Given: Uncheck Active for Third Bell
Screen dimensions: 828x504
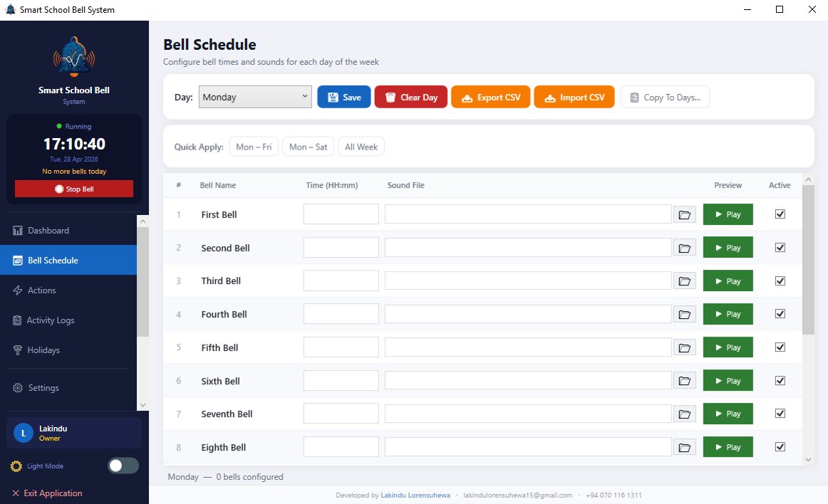Looking at the screenshot, I should tap(780, 280).
